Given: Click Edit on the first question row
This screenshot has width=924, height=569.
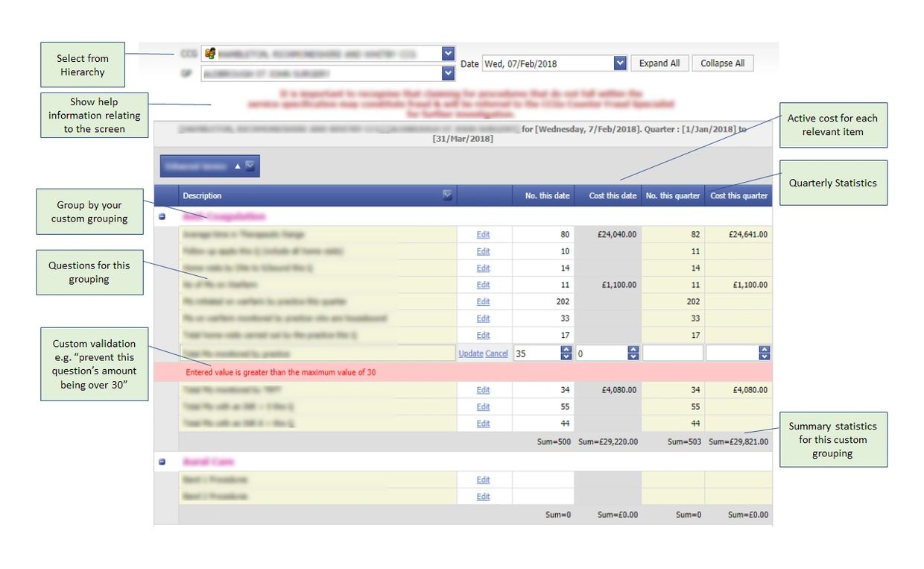Looking at the screenshot, I should (x=483, y=234).
